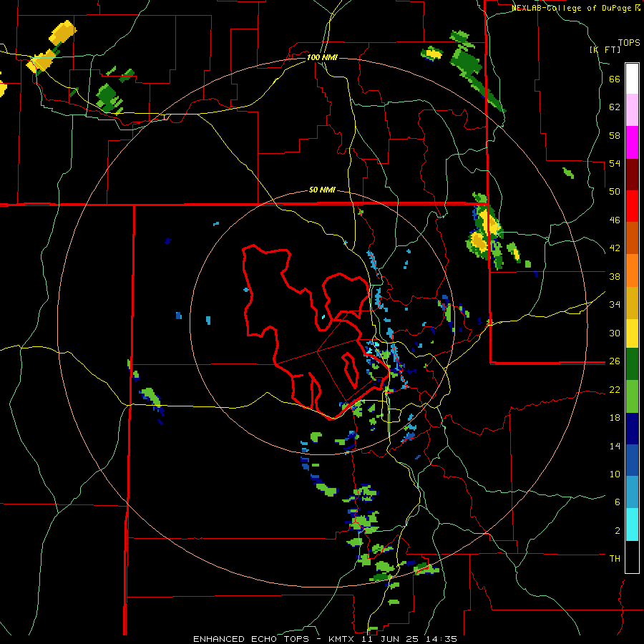The width and height of the screenshot is (644, 644).
Task: Click the 50 NMI range ring label
Action: tap(322, 190)
